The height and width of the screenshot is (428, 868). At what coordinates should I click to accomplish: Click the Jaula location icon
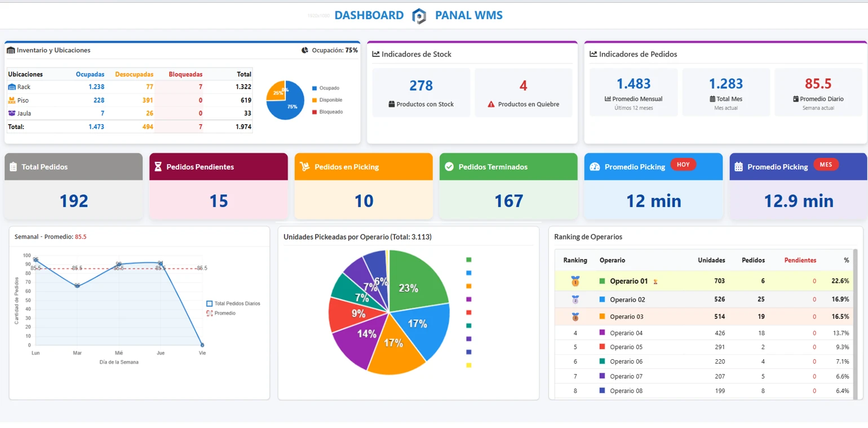(x=12, y=113)
